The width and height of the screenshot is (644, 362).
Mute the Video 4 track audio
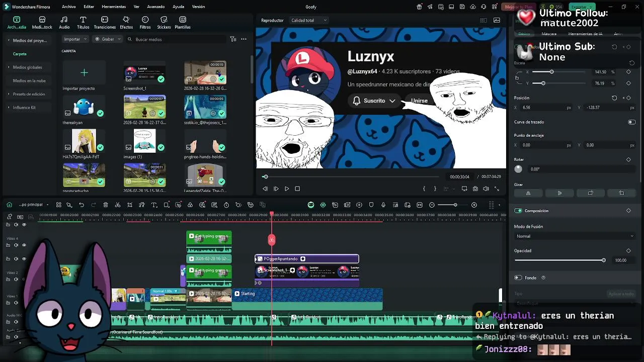(x=16, y=245)
